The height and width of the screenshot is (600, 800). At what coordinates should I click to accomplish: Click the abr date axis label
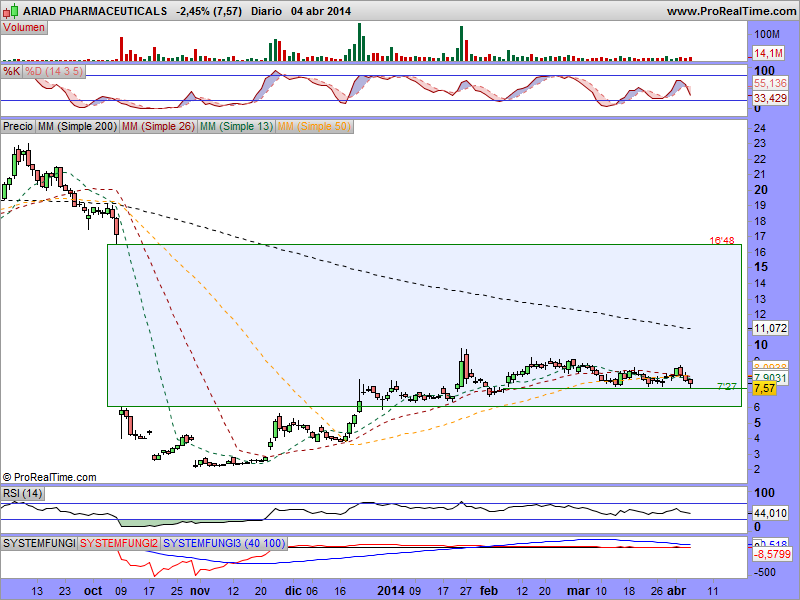click(677, 591)
